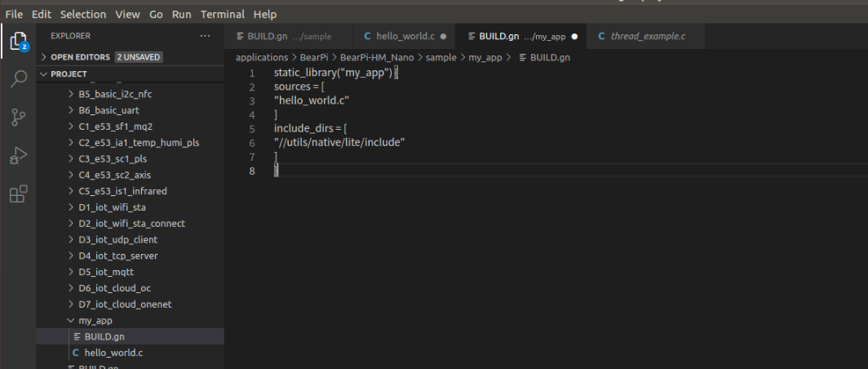Expand the OPEN EDITORS section
Viewport: 868px width, 369px height.
[x=80, y=57]
